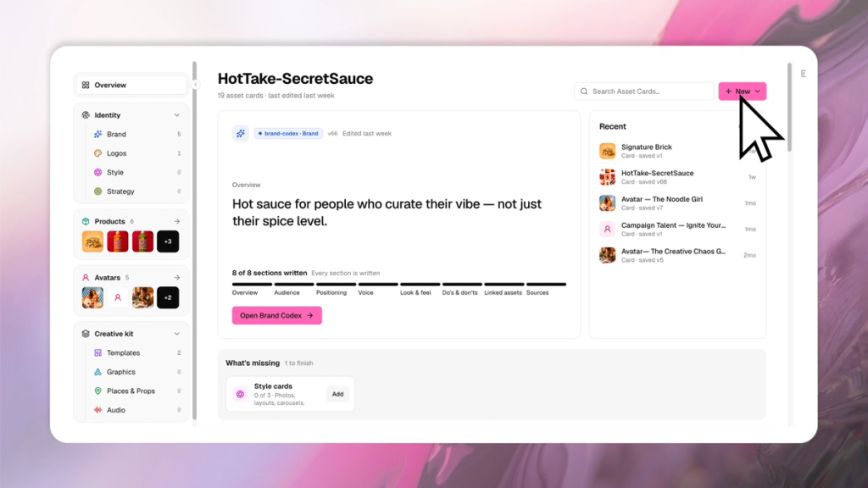868x488 pixels.
Task: Open Places & Props in Creative kit
Action: point(136,391)
